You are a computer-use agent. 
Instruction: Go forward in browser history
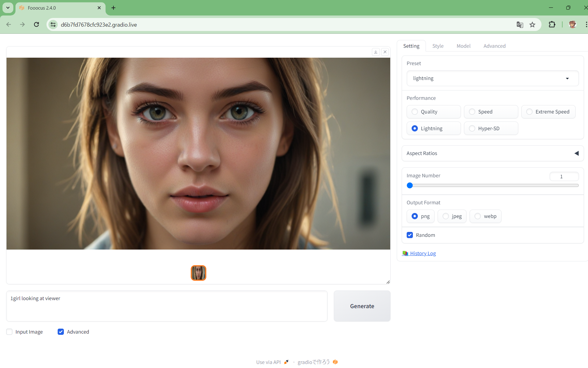pyautogui.click(x=22, y=24)
